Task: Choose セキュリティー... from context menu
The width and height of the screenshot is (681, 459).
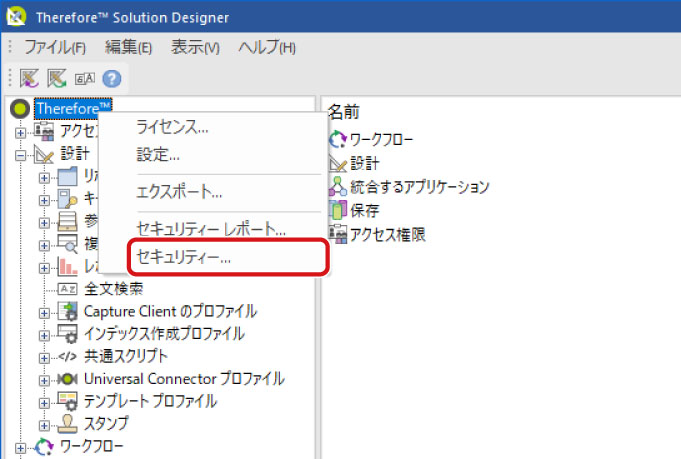Action: 183,257
